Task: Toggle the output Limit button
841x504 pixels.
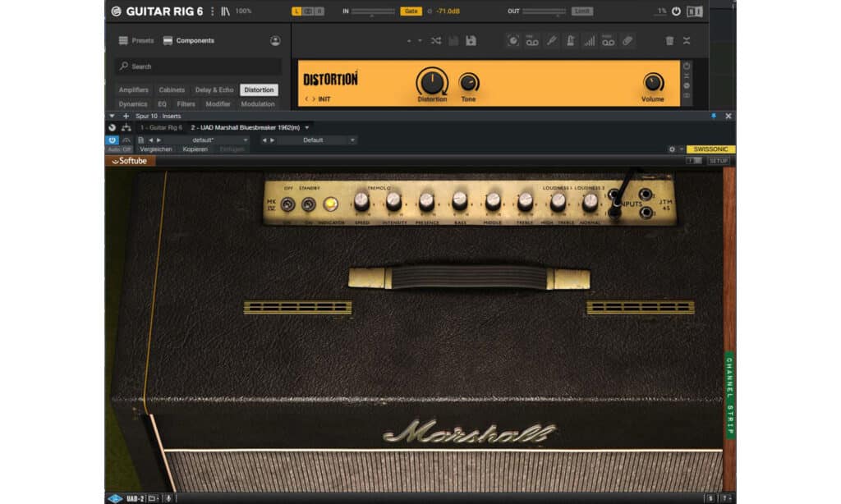Action: point(582,11)
